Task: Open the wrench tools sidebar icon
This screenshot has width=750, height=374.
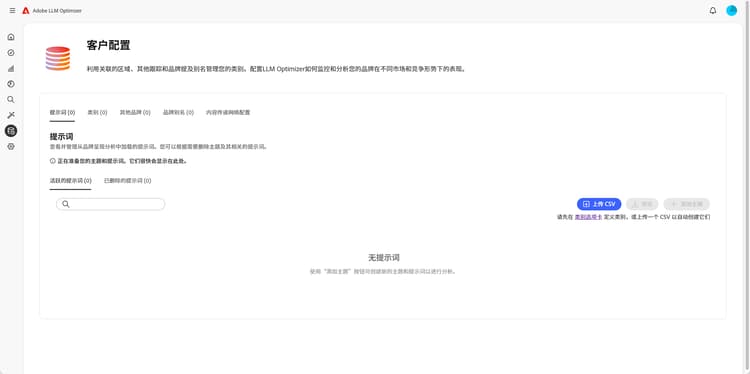Action: [x=11, y=115]
